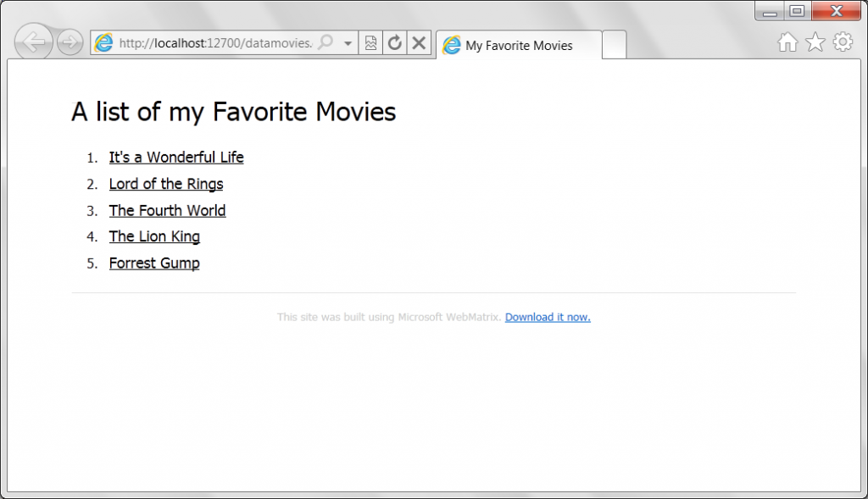This screenshot has height=499, width=868.
Task: Open the It's a Wonderful Life link
Action: click(x=176, y=158)
